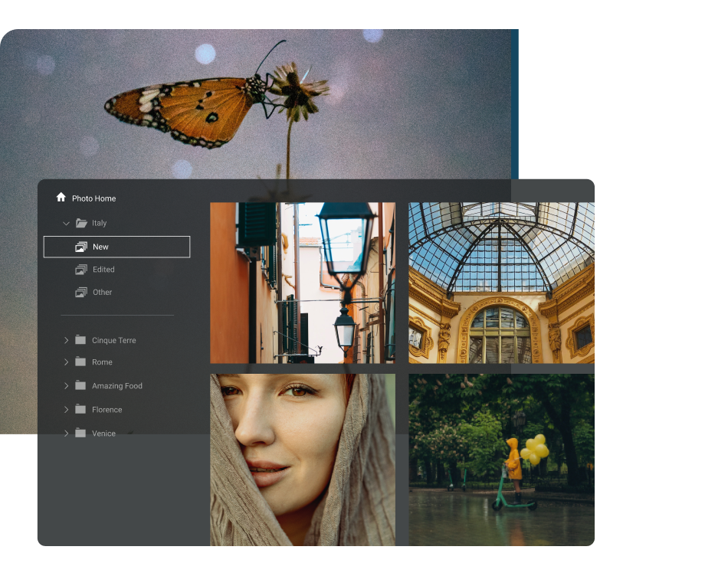Open the woman in scarf portrait
Image resolution: width=728 pixels, height=576 pixels.
[x=303, y=460]
